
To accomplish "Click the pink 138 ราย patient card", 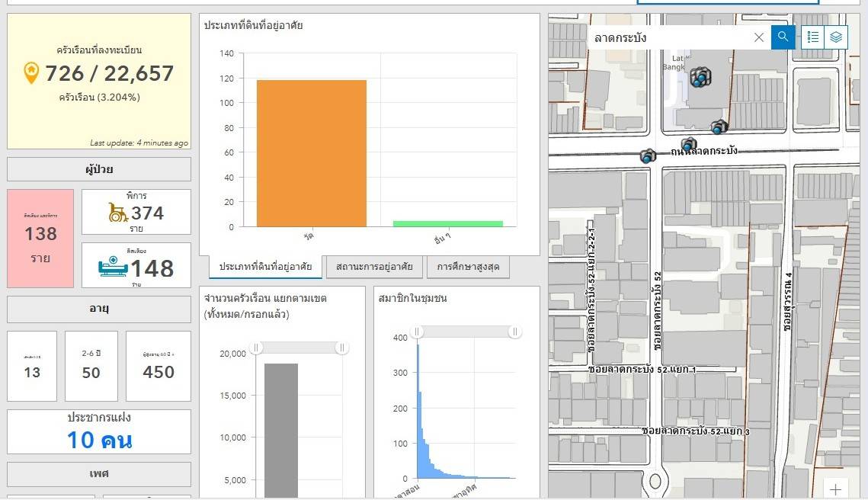I will click(40, 238).
